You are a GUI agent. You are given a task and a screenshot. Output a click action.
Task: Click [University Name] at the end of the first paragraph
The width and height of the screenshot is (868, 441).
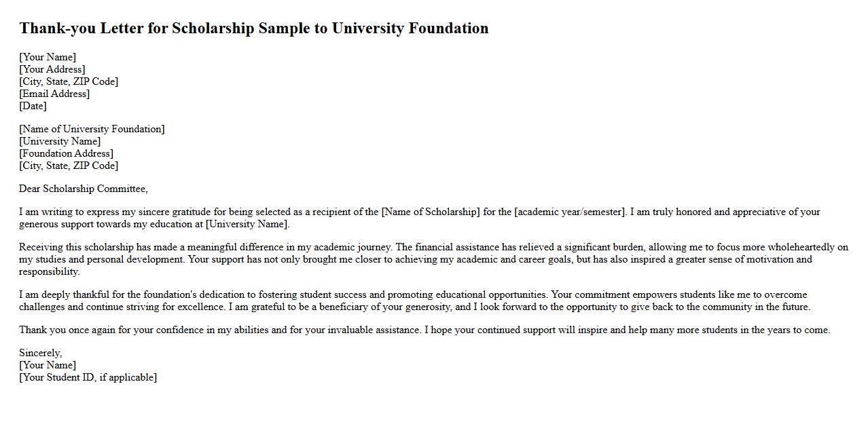point(247,224)
